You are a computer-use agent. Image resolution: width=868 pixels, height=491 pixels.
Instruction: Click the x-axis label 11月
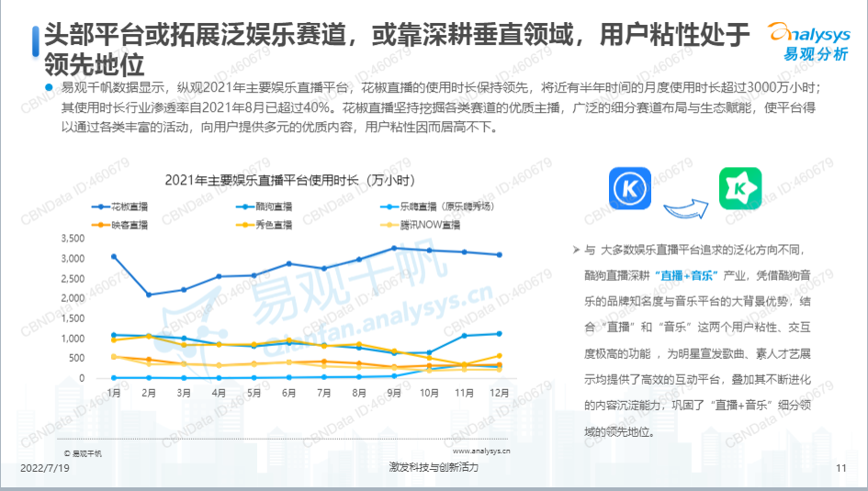465,393
